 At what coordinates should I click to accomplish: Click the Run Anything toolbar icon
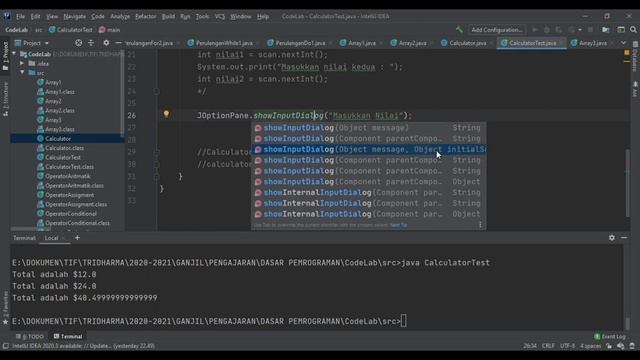[621, 29]
